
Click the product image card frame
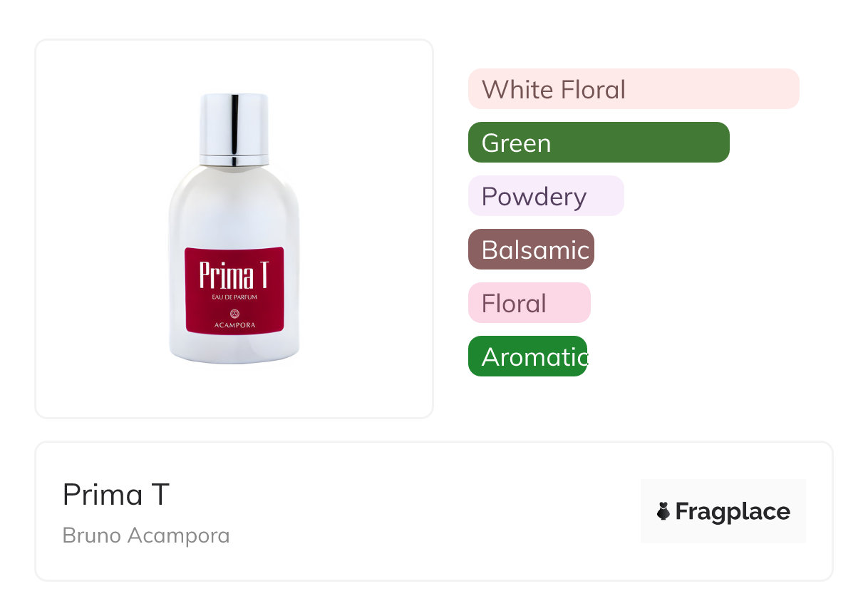coord(234,229)
